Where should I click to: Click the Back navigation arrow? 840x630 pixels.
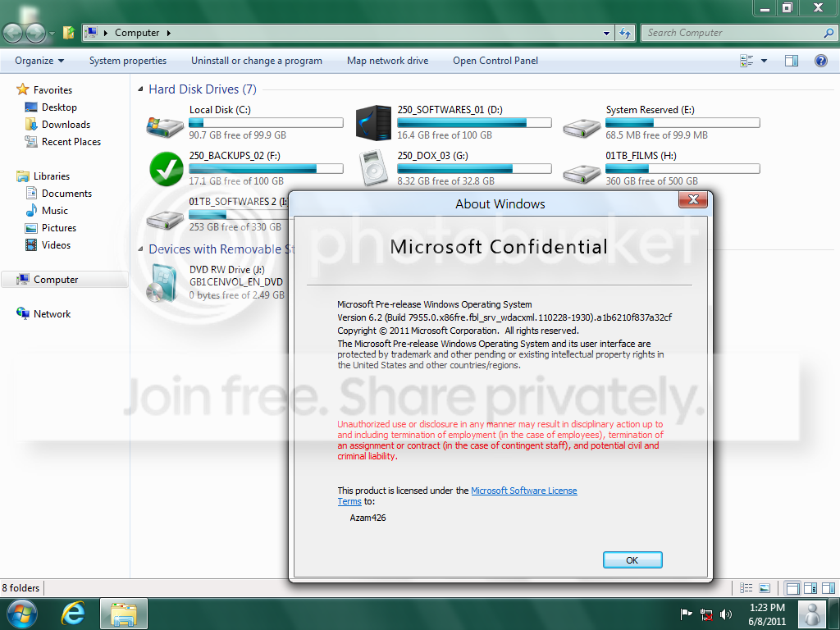point(13,33)
